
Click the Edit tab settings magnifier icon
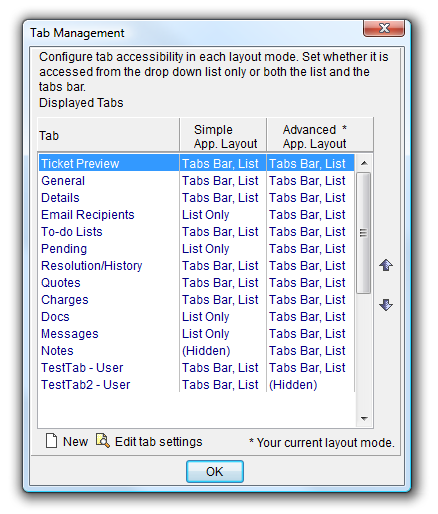pyautogui.click(x=102, y=441)
